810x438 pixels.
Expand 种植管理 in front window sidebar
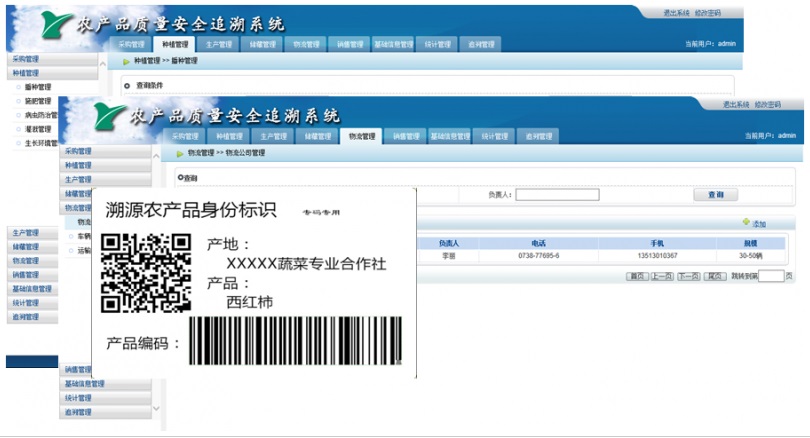105,165
